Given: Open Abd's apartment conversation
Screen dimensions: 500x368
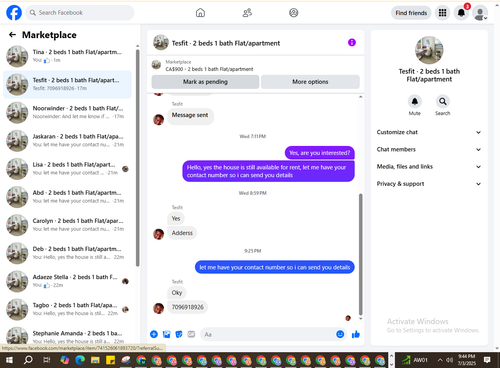Looking at the screenshot, I should tap(68, 197).
